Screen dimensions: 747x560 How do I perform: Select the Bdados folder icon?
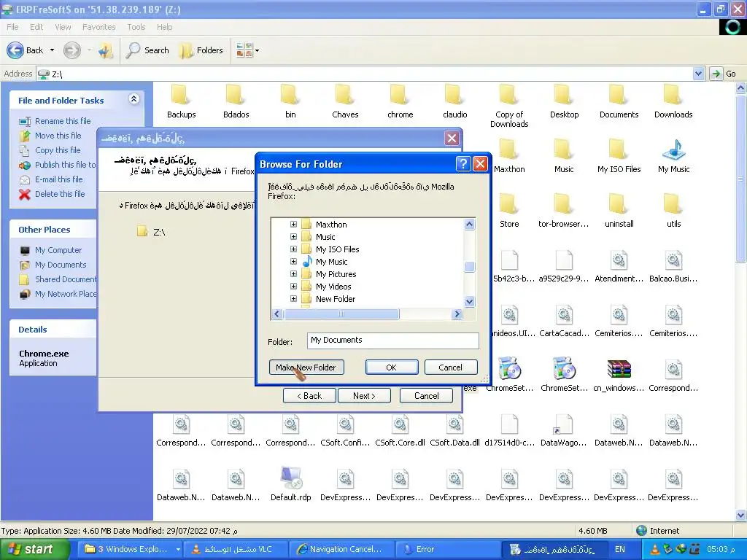[x=236, y=94]
